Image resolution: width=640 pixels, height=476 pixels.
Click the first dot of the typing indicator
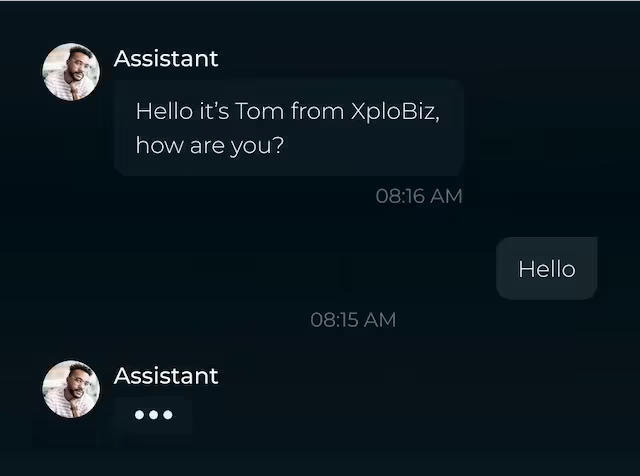(x=140, y=415)
